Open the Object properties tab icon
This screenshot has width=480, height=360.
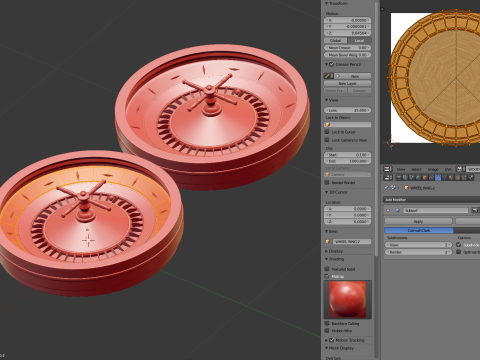pos(425,178)
